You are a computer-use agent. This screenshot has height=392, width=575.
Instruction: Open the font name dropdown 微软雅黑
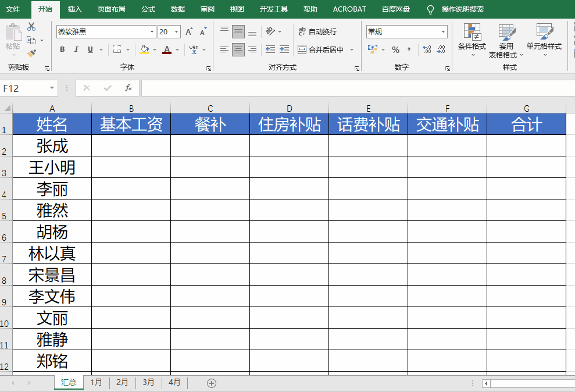(152, 32)
